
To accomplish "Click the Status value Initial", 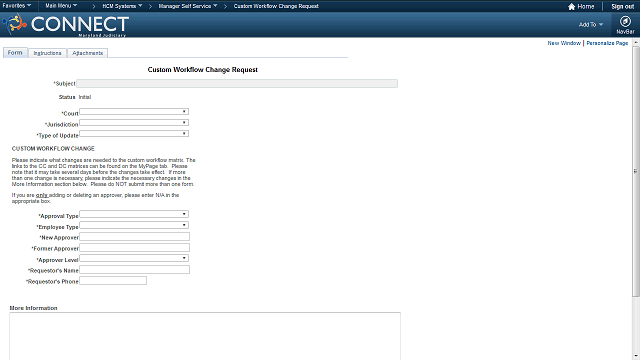I will [85, 97].
